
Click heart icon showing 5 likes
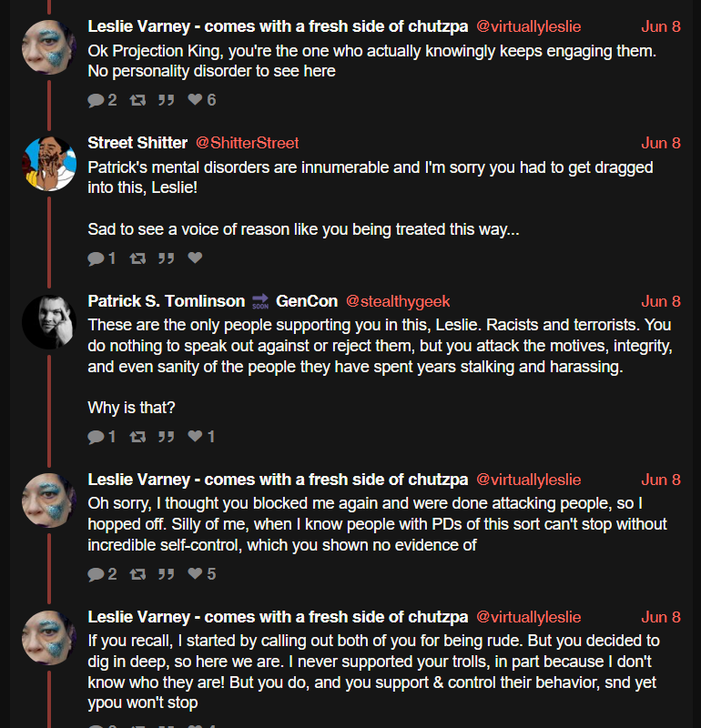[195, 574]
